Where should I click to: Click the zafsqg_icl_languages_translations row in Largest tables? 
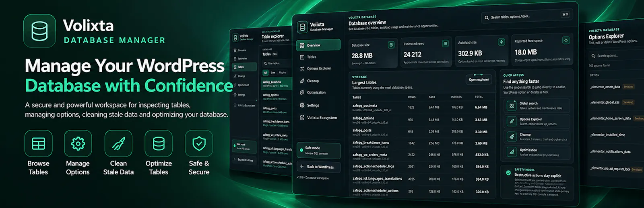pyautogui.click(x=422, y=179)
